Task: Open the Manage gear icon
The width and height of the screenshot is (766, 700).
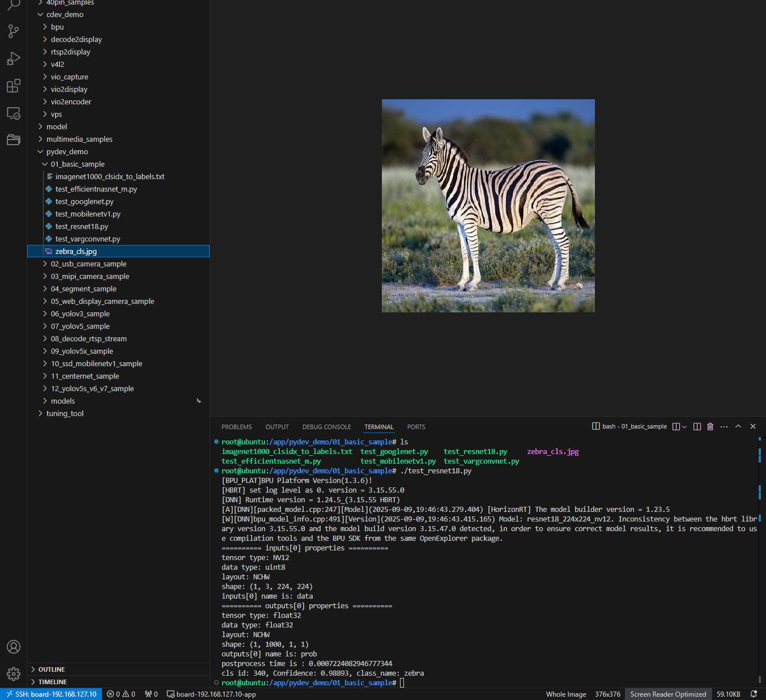Action: [13, 674]
